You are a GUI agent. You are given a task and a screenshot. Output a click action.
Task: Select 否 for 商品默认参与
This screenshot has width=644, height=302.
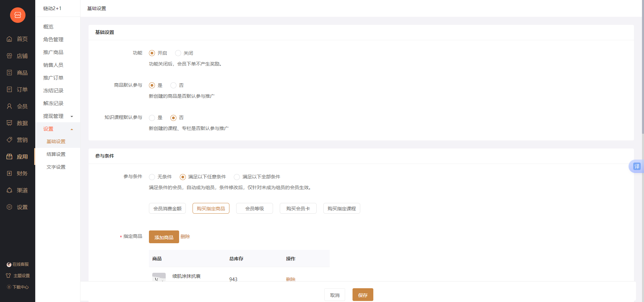[x=173, y=85]
